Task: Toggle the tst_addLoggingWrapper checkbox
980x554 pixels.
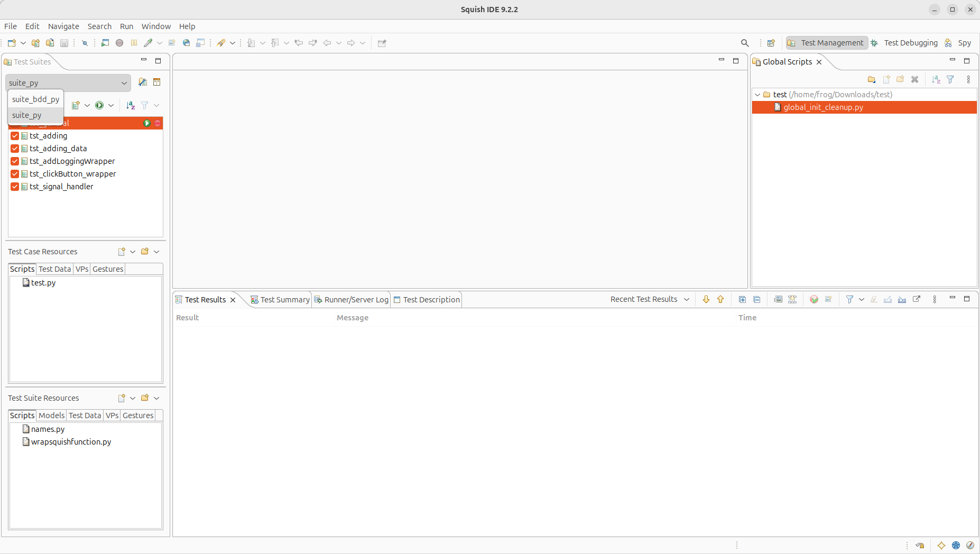Action: click(15, 161)
